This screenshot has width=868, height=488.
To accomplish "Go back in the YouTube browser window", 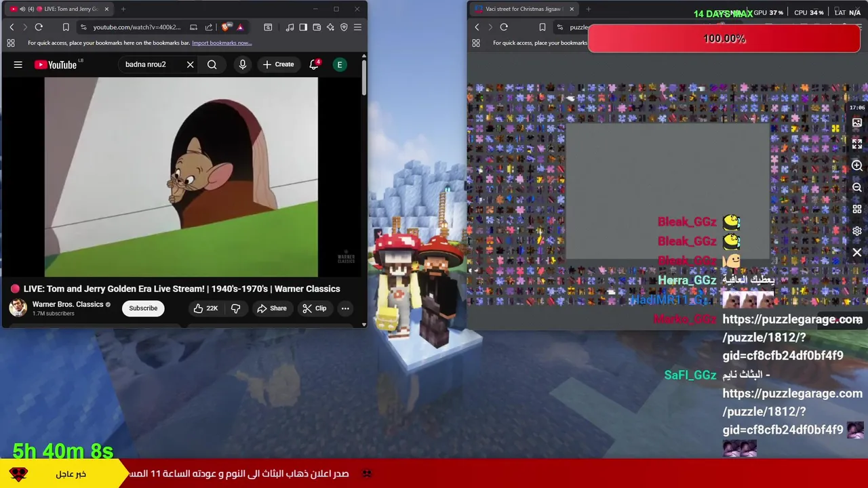I will pyautogui.click(x=12, y=27).
